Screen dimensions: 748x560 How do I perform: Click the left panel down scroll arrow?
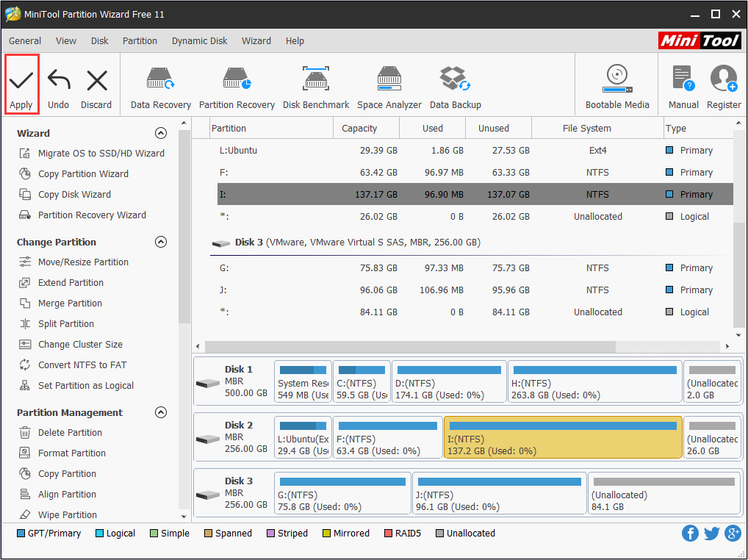(184, 517)
